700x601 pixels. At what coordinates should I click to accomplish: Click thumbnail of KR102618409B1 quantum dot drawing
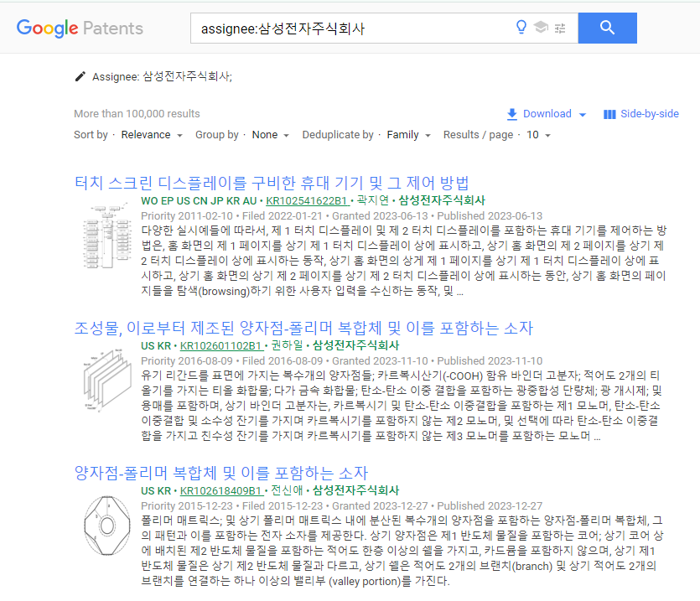[x=107, y=526]
